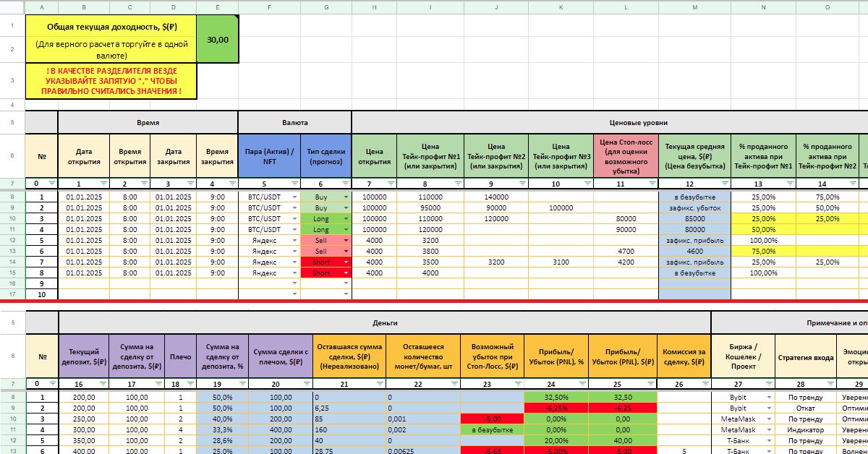Image resolution: width=868 pixels, height=454 pixels.
Task: Click cell with take-profit price 140000
Action: click(496, 197)
